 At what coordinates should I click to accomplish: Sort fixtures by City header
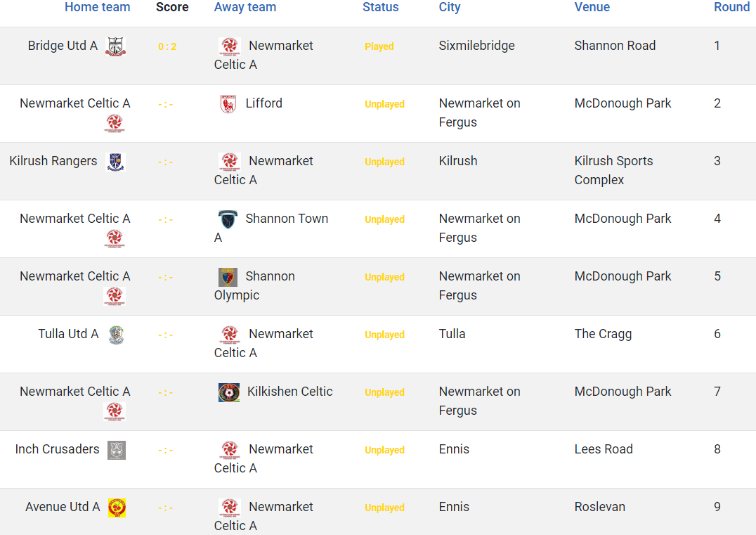(450, 7)
